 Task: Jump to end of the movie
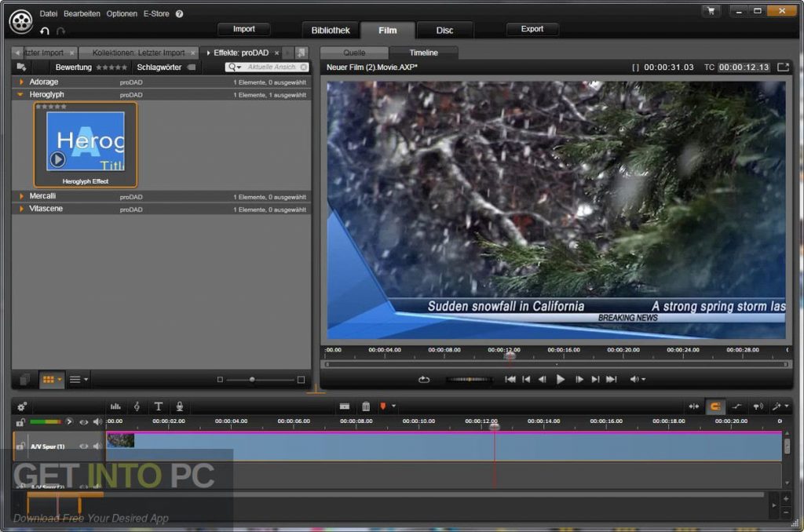click(x=611, y=380)
